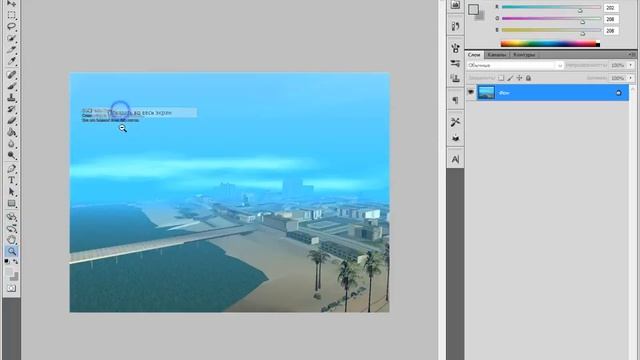
Task: Select the Clone Stamp tool
Action: tap(11, 98)
